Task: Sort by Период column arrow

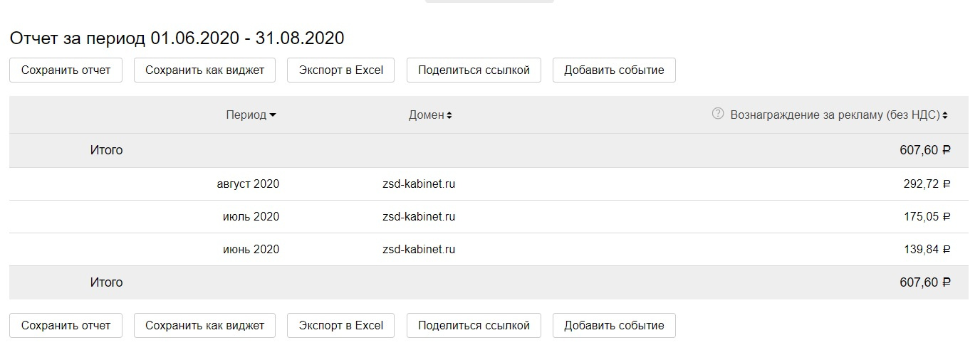Action: (x=273, y=115)
